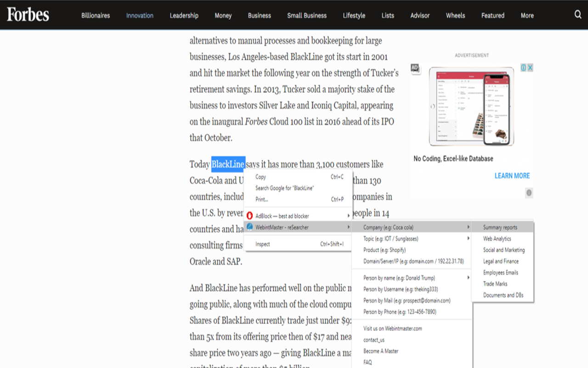Click the database ad product image
Screen dimensions: 588x368
click(471, 106)
